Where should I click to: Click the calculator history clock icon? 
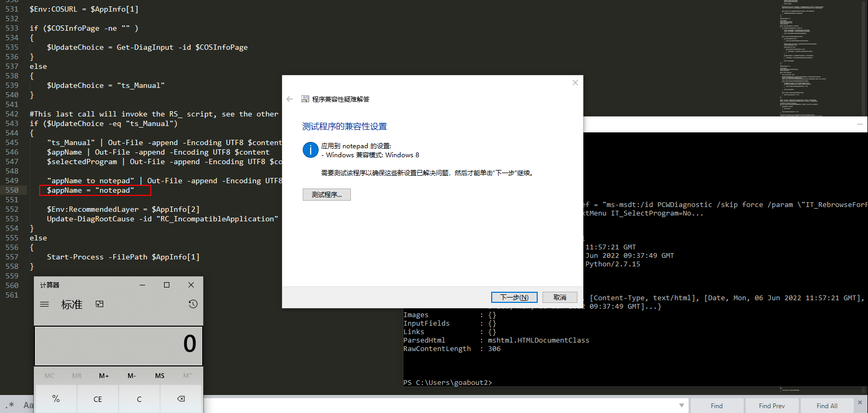point(193,304)
